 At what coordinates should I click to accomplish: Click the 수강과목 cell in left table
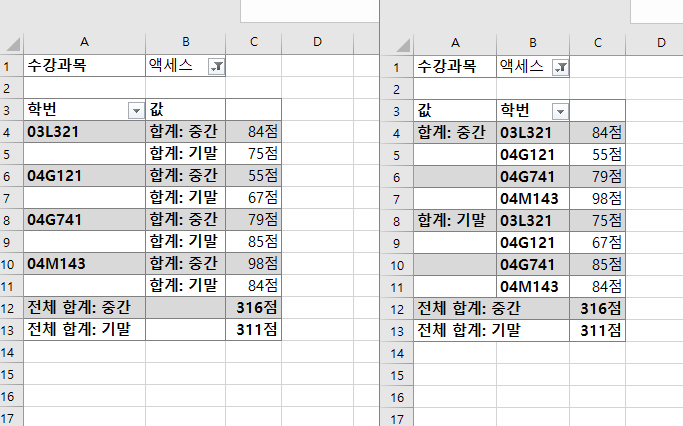click(x=84, y=66)
